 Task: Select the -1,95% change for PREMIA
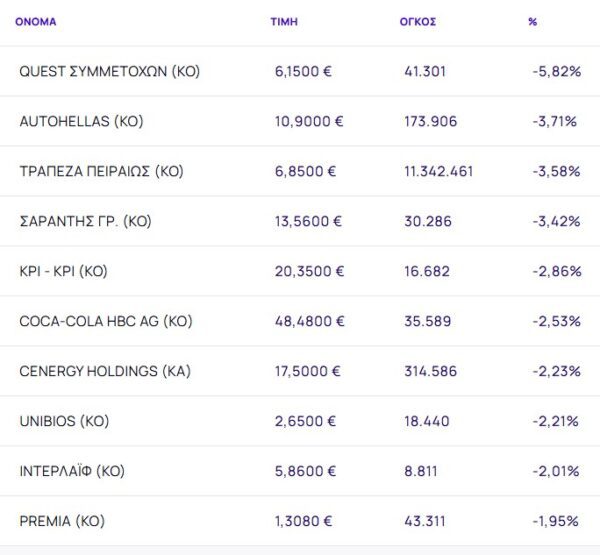(556, 521)
